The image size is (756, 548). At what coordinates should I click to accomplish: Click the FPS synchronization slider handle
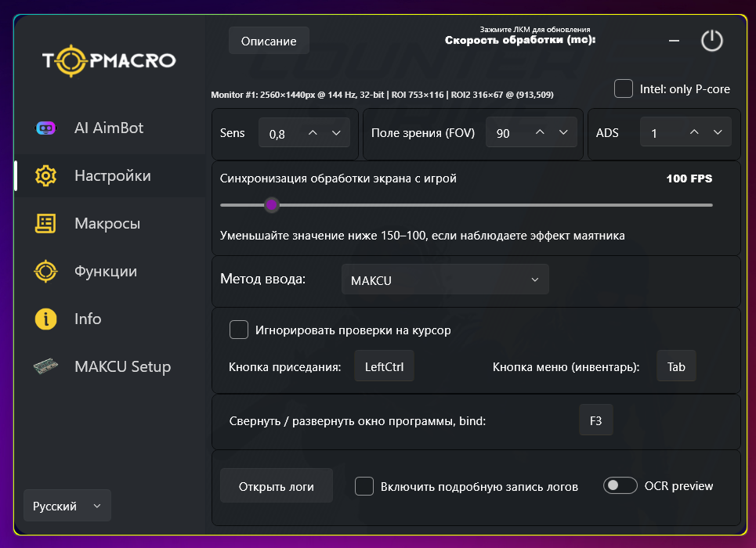tap(271, 205)
